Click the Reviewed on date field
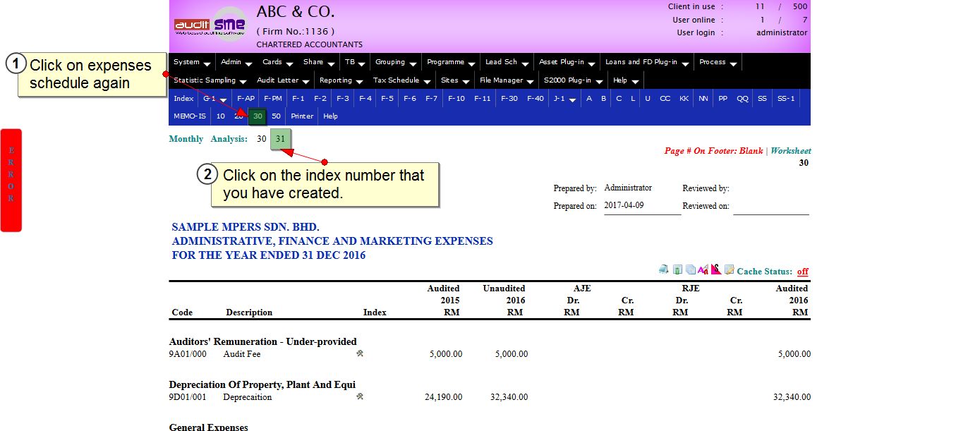The width and height of the screenshot is (980, 431). [x=770, y=207]
